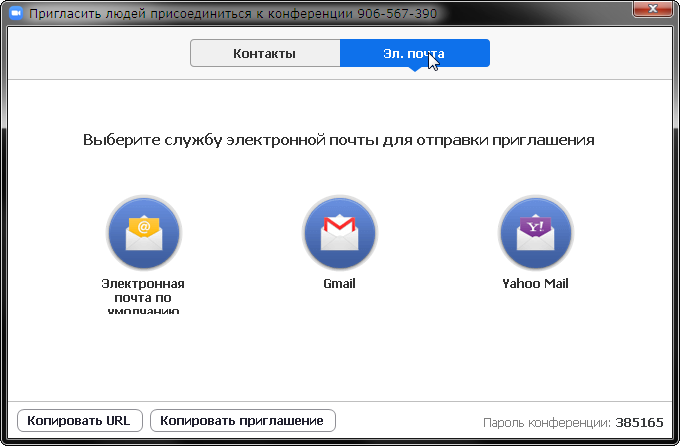The image size is (680, 446).
Task: Click the Электронная почта по умолчанию label
Action: (x=143, y=296)
